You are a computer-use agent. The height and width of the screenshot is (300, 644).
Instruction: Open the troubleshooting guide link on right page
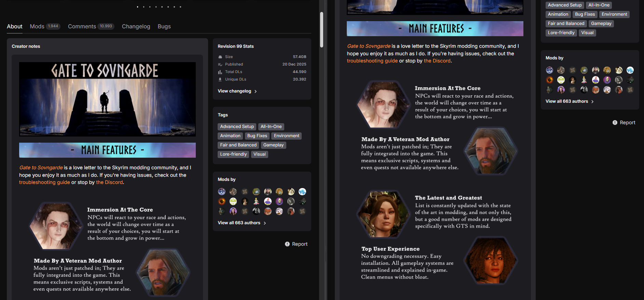[372, 61]
